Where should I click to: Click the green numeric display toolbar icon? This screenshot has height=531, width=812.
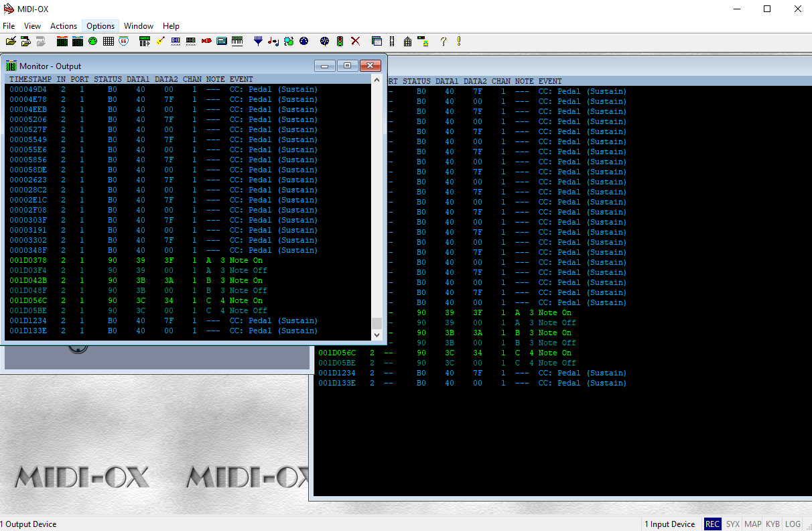click(191, 41)
